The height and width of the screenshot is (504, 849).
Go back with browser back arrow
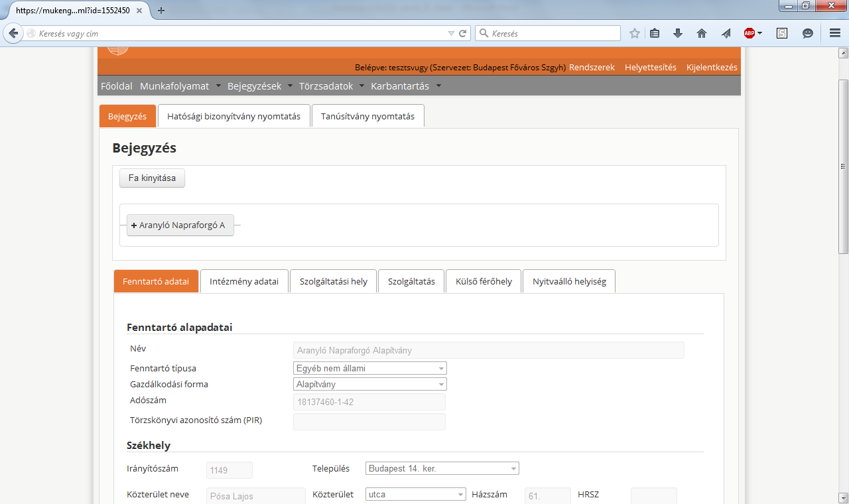[12, 33]
